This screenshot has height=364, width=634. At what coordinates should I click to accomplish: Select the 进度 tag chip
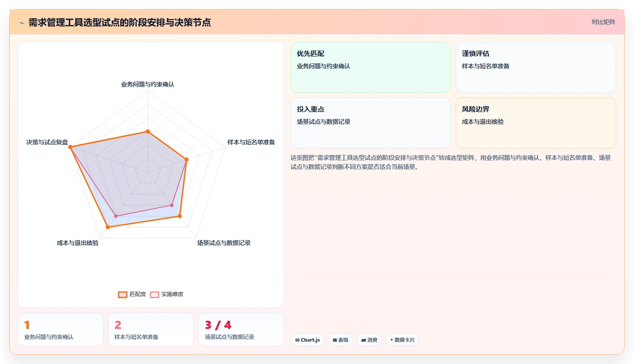point(369,340)
